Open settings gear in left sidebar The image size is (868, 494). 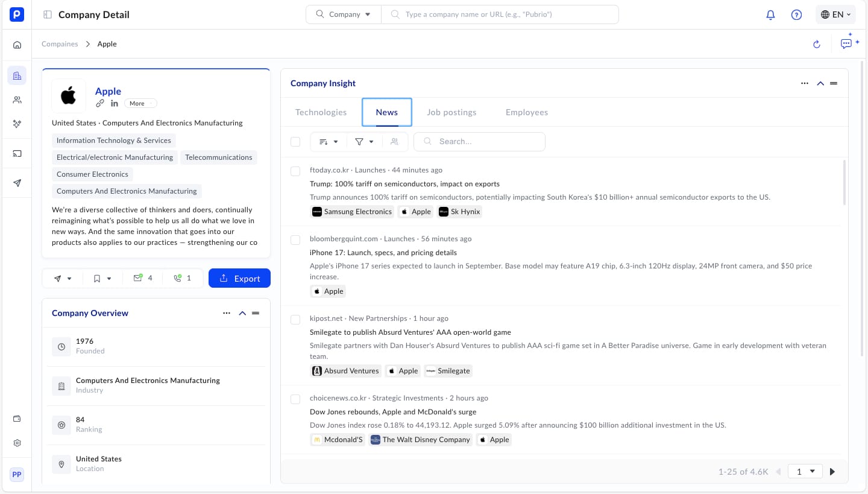point(17,443)
